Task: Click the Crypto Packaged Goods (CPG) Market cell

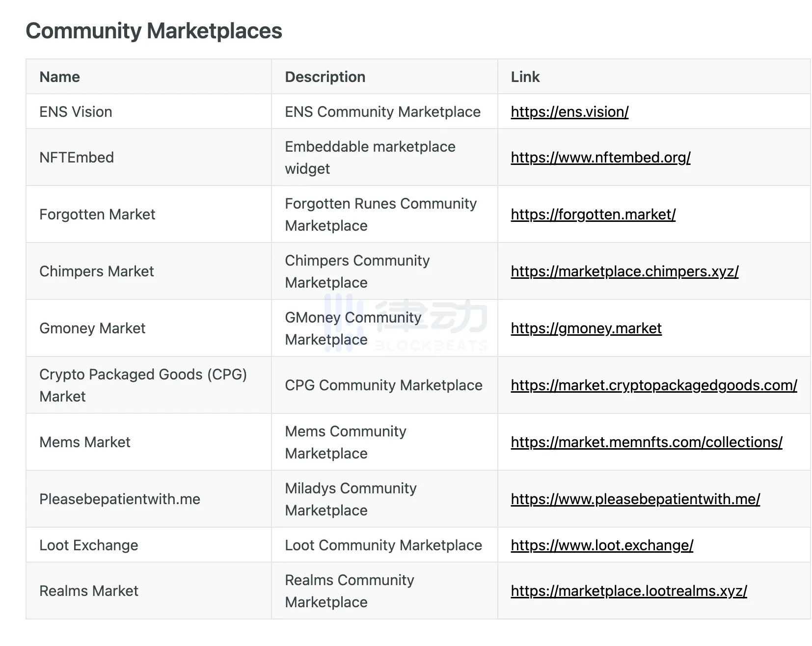Action: 142,385
